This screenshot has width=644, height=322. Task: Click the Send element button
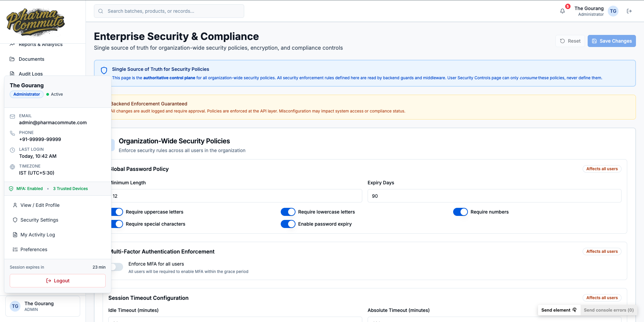(x=559, y=310)
